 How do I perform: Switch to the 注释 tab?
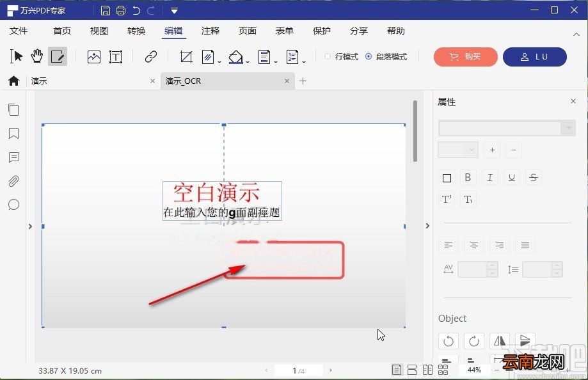[x=211, y=31]
